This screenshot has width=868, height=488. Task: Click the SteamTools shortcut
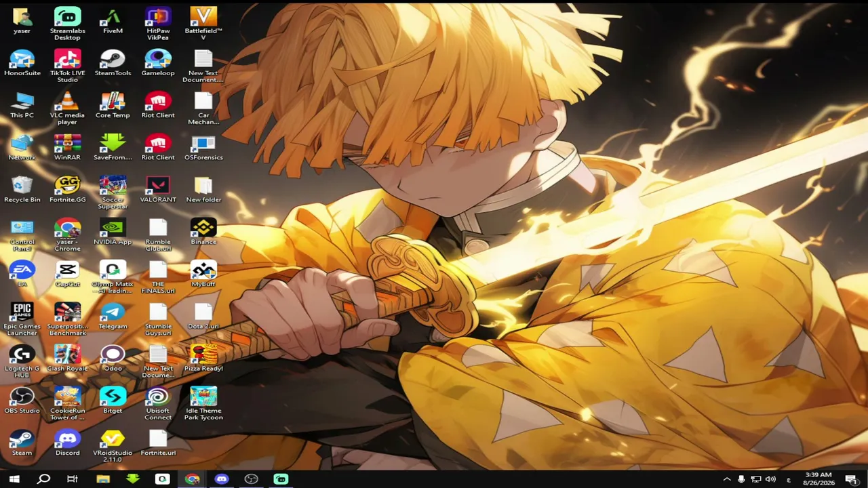click(113, 63)
